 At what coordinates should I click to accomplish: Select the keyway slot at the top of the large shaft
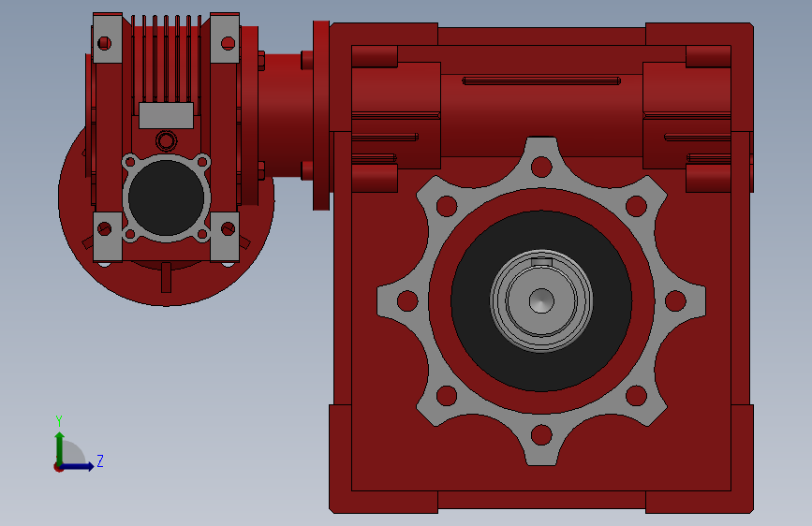coord(541,261)
